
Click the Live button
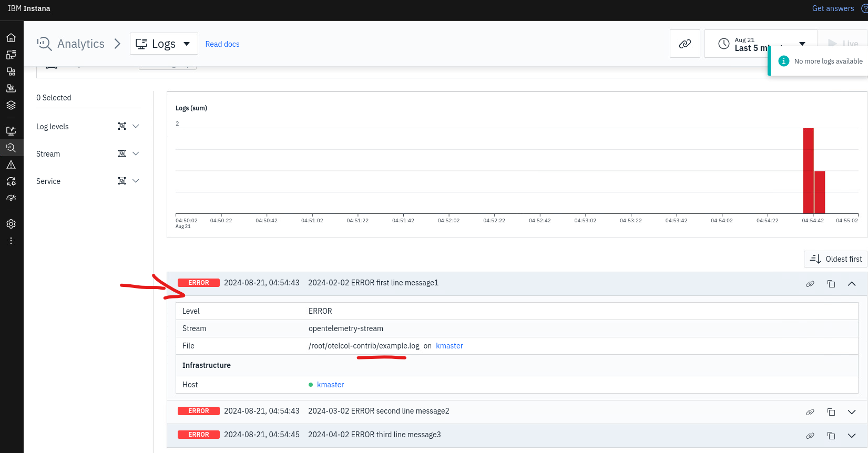[843, 44]
